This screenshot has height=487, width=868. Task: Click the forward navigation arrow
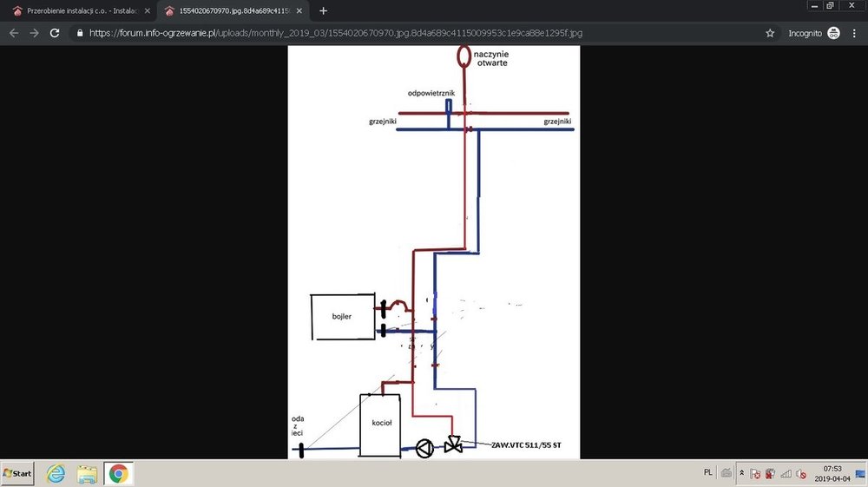[x=35, y=33]
